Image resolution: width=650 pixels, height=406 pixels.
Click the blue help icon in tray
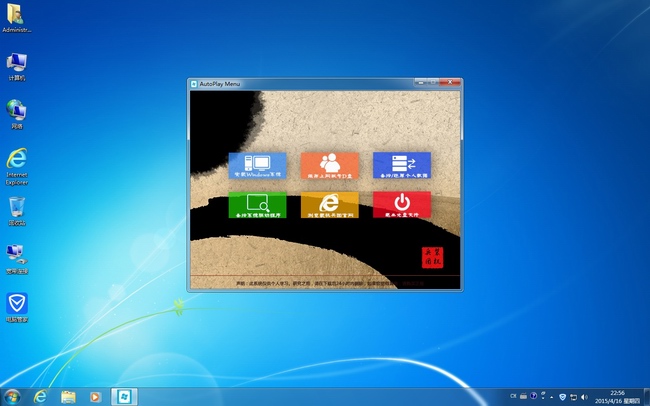[x=534, y=396]
